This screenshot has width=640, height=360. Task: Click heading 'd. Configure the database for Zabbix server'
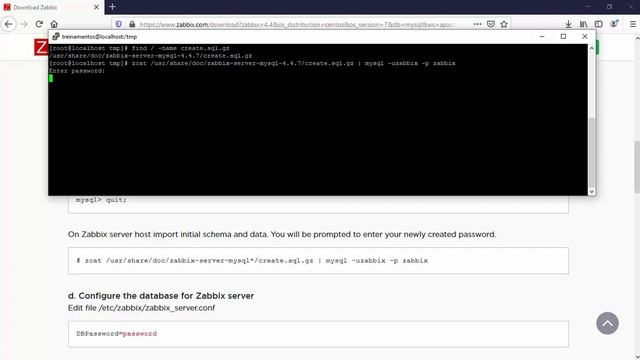(x=161, y=296)
